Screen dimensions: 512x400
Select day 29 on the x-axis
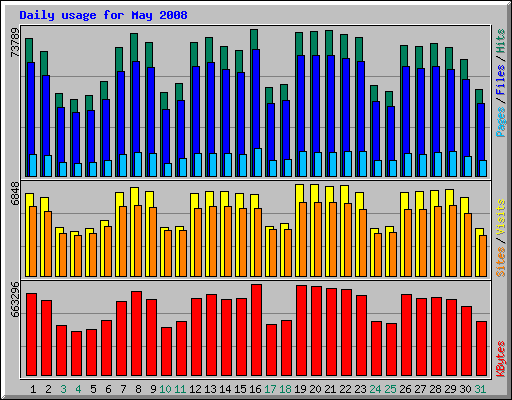click(x=450, y=389)
